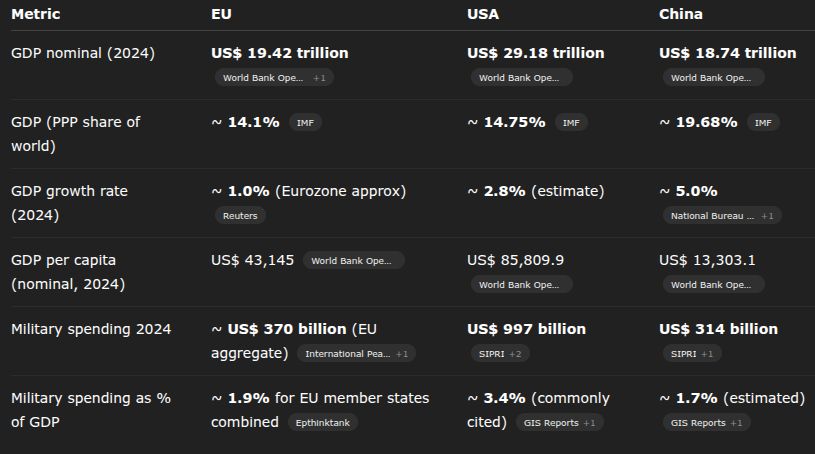This screenshot has width=815, height=454.
Task: Click the SIPRI +1 citation under China
Action: point(691,354)
